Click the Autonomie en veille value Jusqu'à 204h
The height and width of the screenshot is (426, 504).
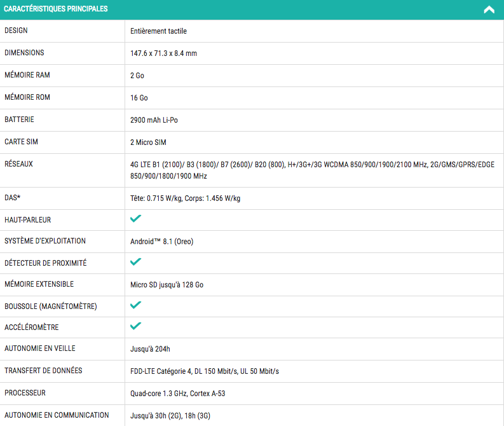(x=150, y=349)
